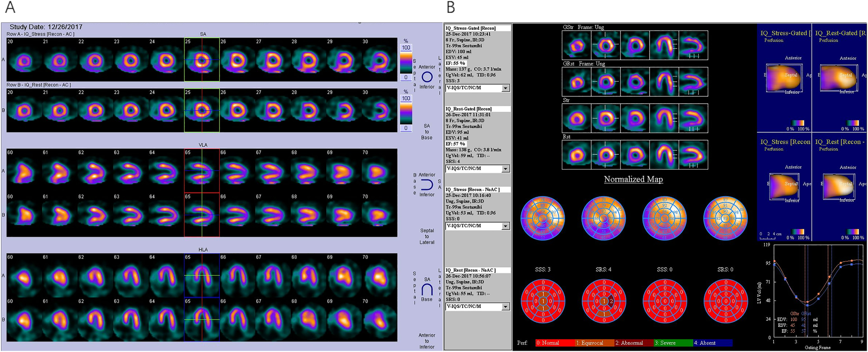Screen dimensions: 868x352
Task: Select SA slice 25 in Row A stress
Action: coord(202,59)
